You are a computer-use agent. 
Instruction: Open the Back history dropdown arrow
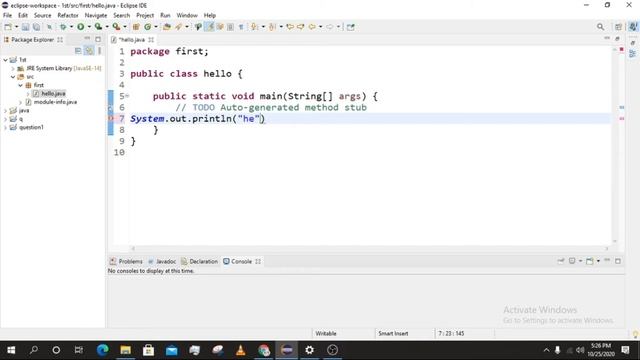click(320, 27)
